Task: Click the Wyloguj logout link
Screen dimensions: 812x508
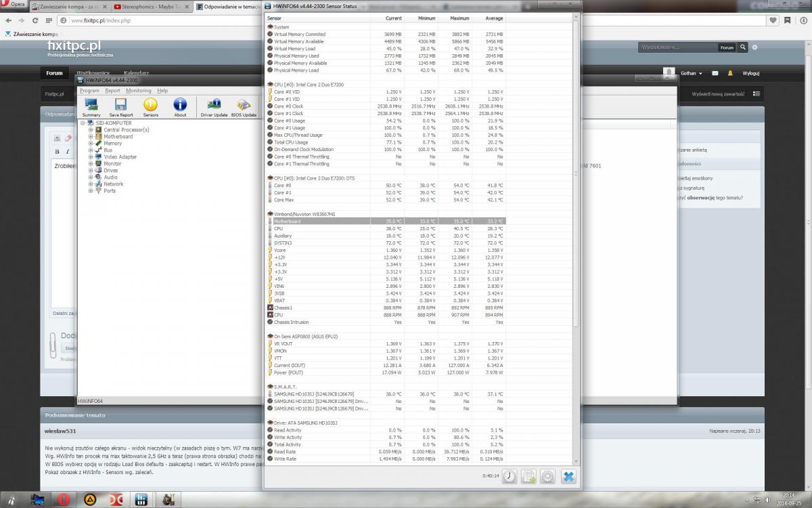Action: pyautogui.click(x=751, y=73)
